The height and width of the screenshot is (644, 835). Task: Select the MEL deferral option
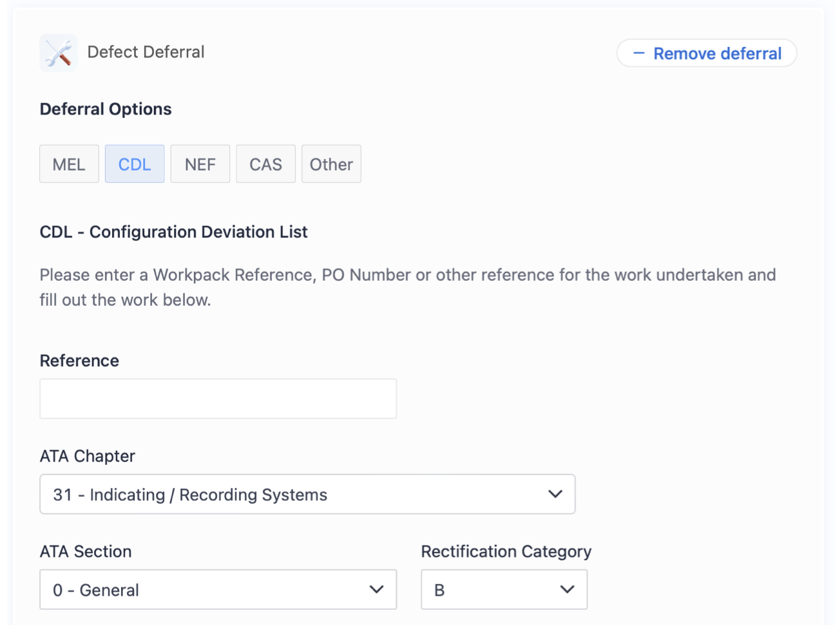[x=69, y=164]
